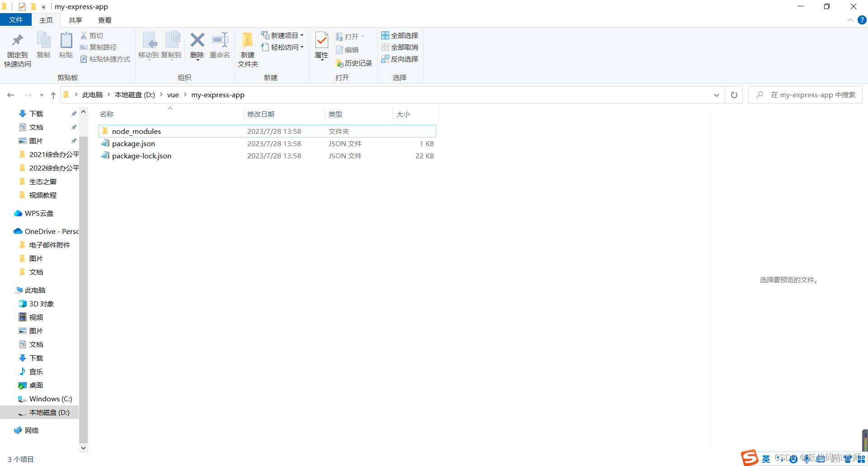The height and width of the screenshot is (466, 868).
Task: Open the File (文件) tab
Action: (16, 20)
